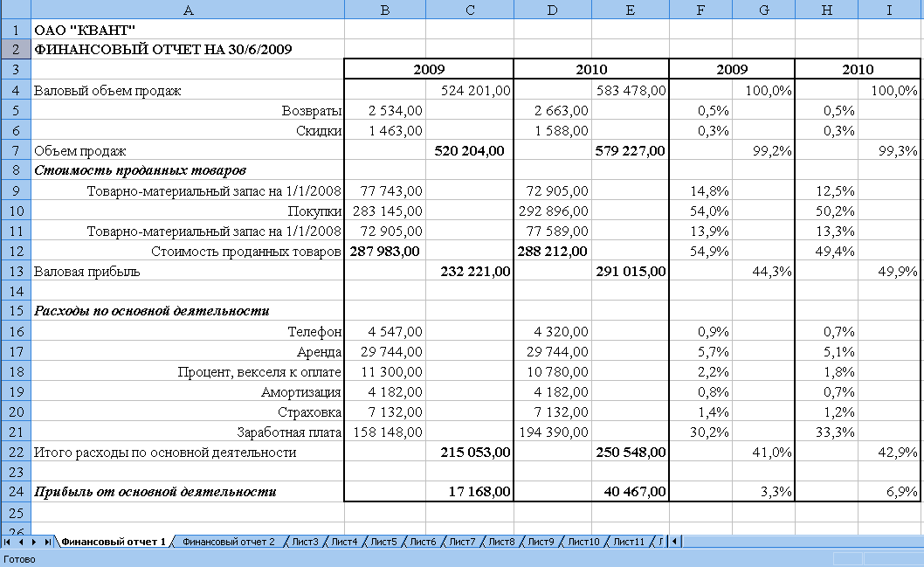Image resolution: width=924 pixels, height=567 pixels.
Task: Select cell ФИНАНСОВЫЙ ОТЧЕТ НА 30/6/2009
Action: (188, 49)
